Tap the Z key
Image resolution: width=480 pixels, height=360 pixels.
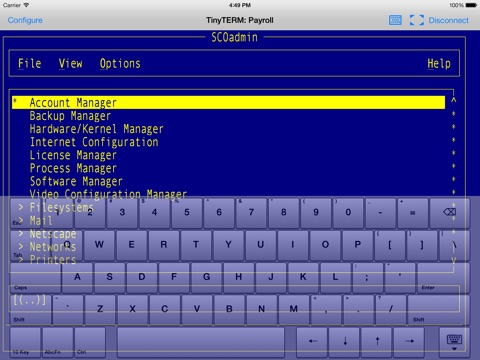[x=100, y=309]
